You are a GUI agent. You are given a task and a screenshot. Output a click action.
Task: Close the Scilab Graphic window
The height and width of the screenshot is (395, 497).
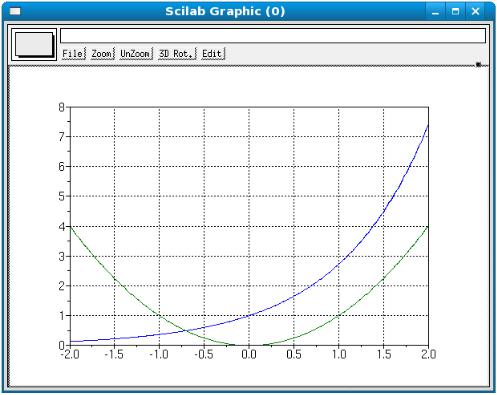pos(475,12)
